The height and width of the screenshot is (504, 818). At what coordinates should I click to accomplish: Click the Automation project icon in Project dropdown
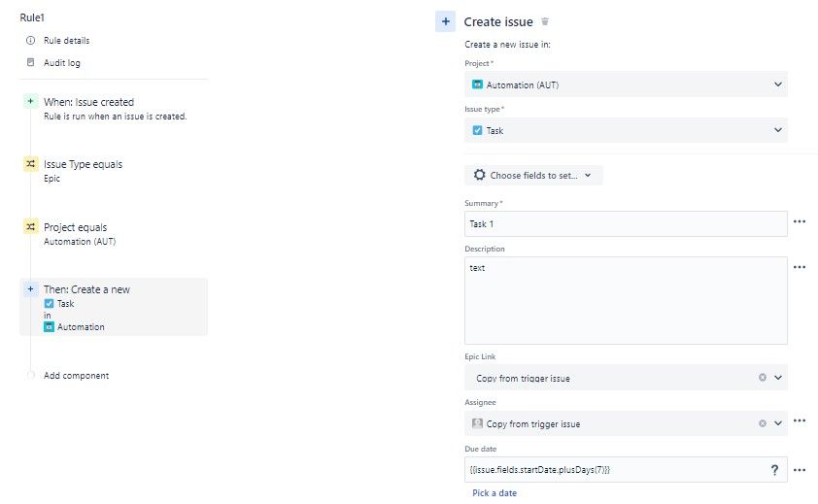(x=477, y=84)
